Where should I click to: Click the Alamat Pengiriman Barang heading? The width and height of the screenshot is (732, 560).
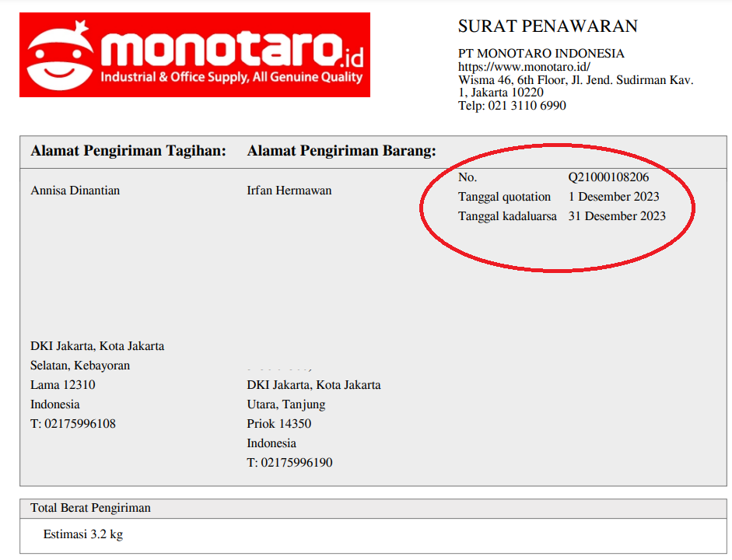click(x=341, y=151)
